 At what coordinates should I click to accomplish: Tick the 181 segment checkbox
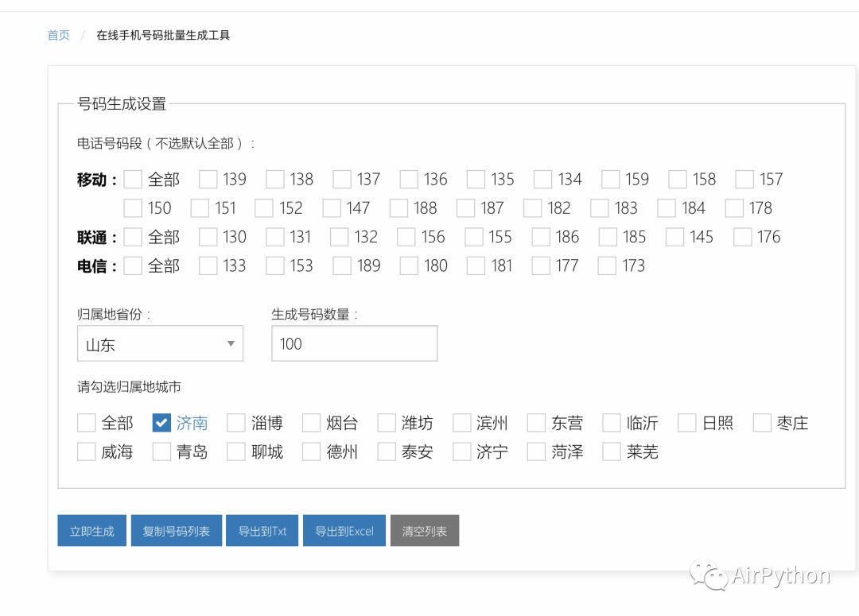point(476,265)
